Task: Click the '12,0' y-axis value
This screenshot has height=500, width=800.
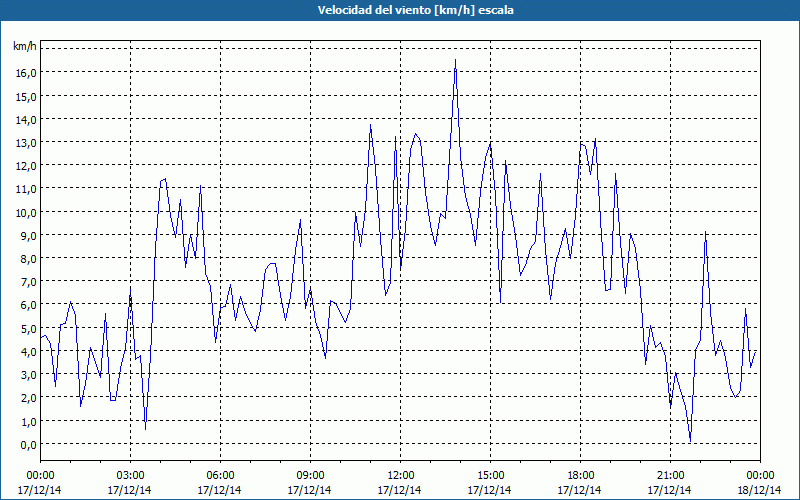Action: coord(26,166)
